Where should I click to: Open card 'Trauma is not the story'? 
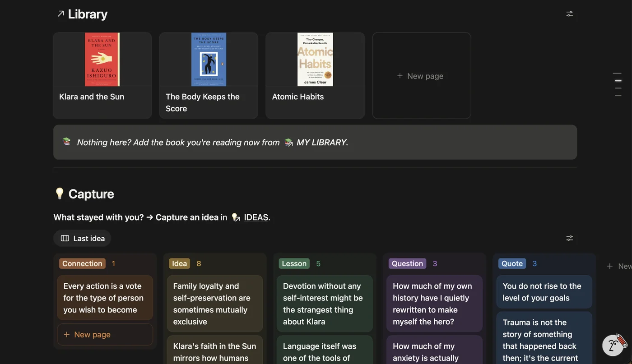(x=544, y=338)
